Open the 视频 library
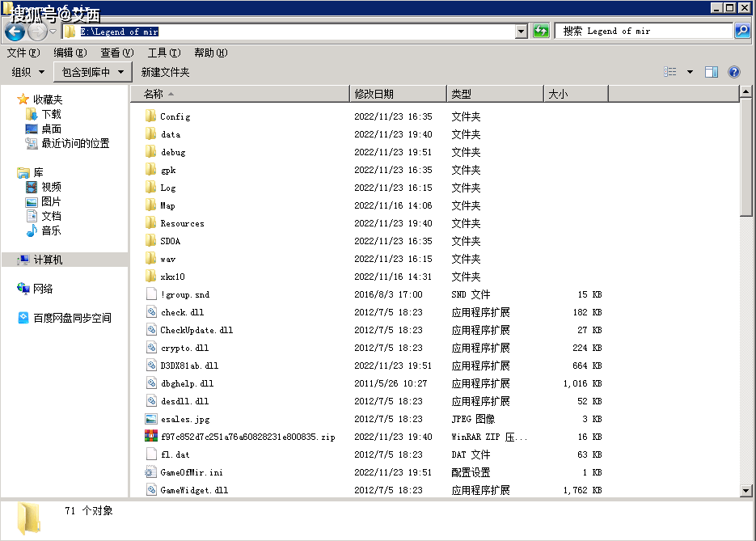756x541 pixels. [x=51, y=187]
